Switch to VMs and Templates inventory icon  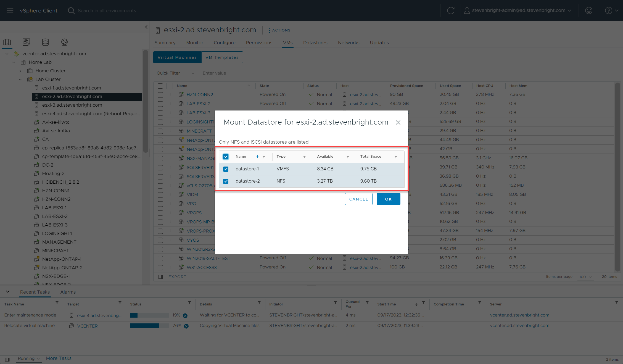click(26, 42)
